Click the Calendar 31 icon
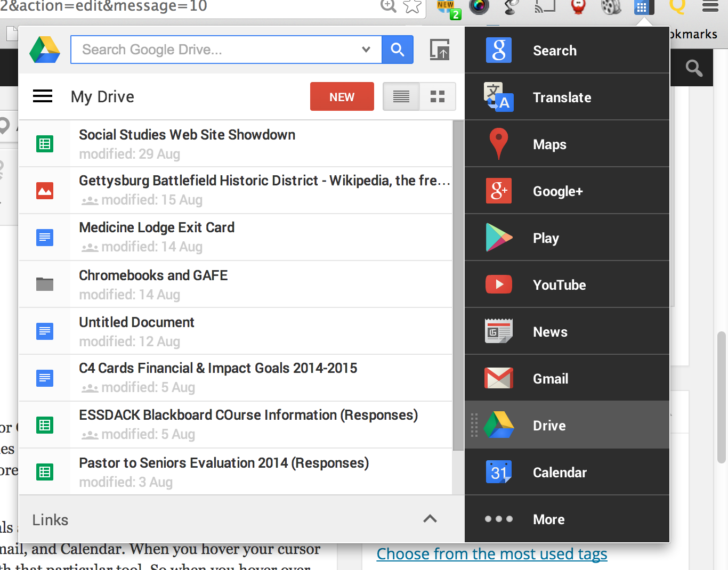 pyautogui.click(x=499, y=472)
